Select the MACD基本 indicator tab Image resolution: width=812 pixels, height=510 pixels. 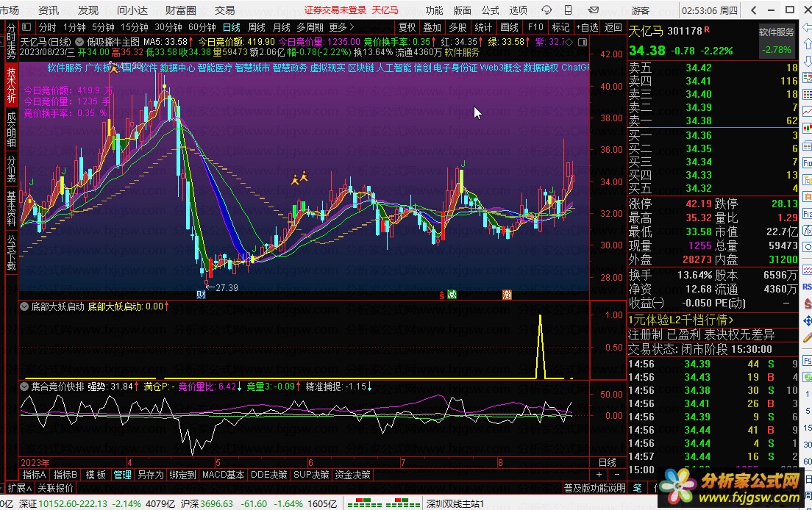point(223,474)
